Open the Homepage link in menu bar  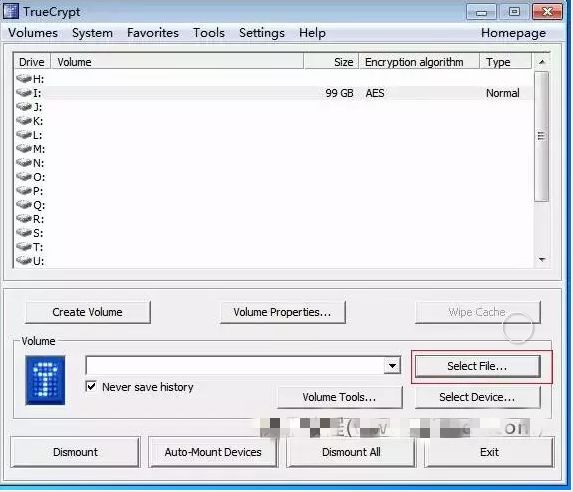(513, 33)
